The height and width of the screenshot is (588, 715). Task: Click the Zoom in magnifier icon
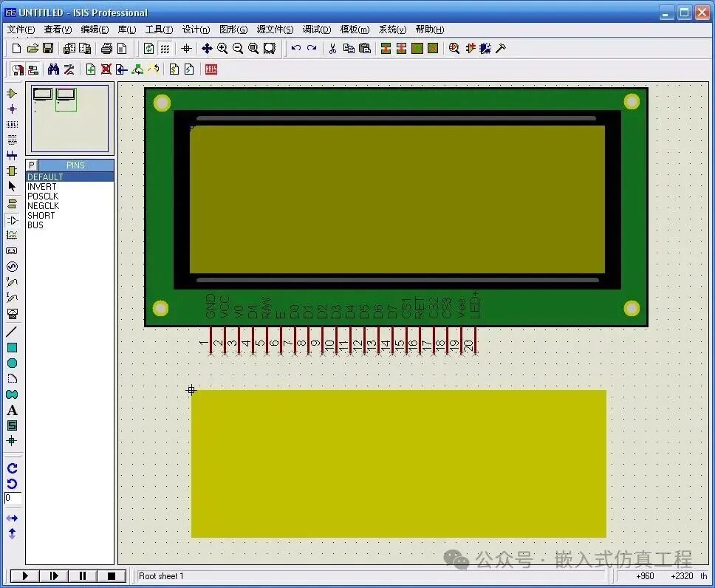point(222,48)
